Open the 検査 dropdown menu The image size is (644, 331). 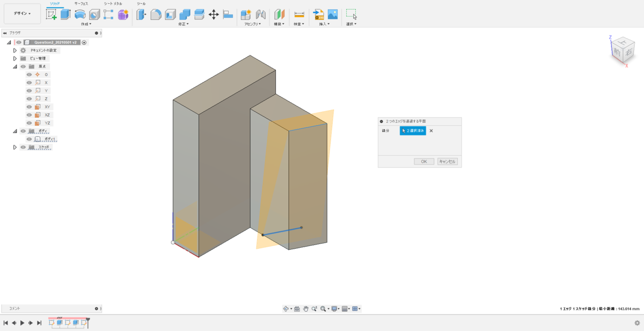[299, 24]
